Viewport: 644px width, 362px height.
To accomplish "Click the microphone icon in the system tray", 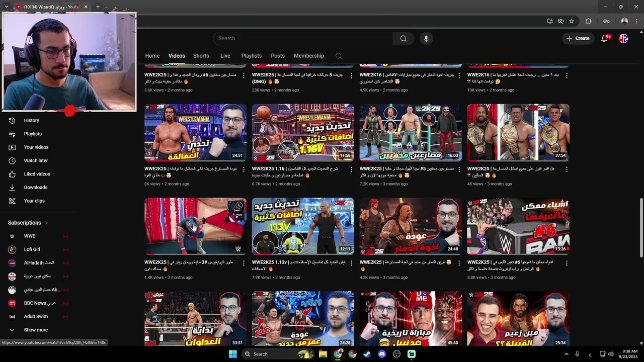I will coord(577,354).
